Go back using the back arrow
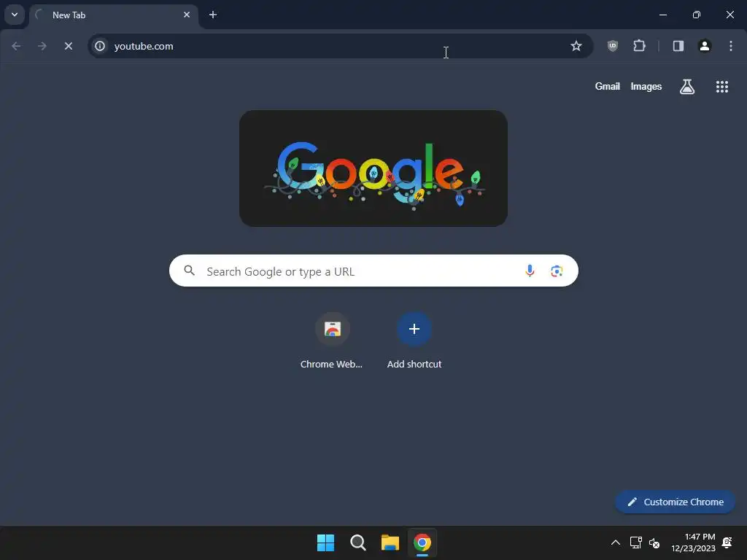Viewport: 747px width, 560px height. 16,46
